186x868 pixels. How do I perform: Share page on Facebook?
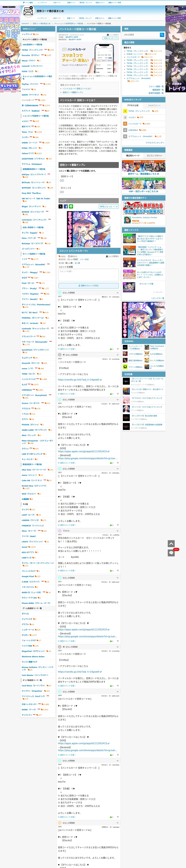[66, 207]
